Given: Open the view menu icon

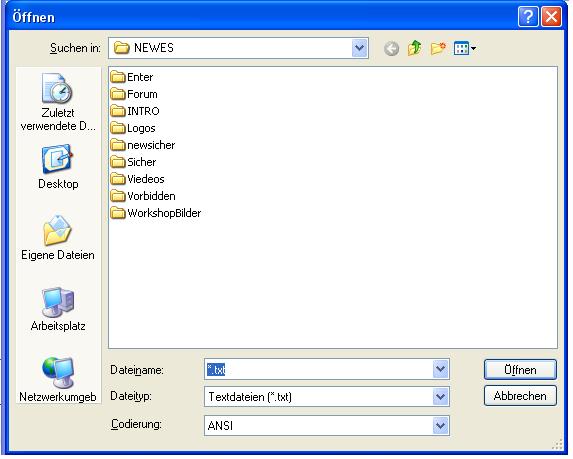Looking at the screenshot, I should click(x=464, y=48).
